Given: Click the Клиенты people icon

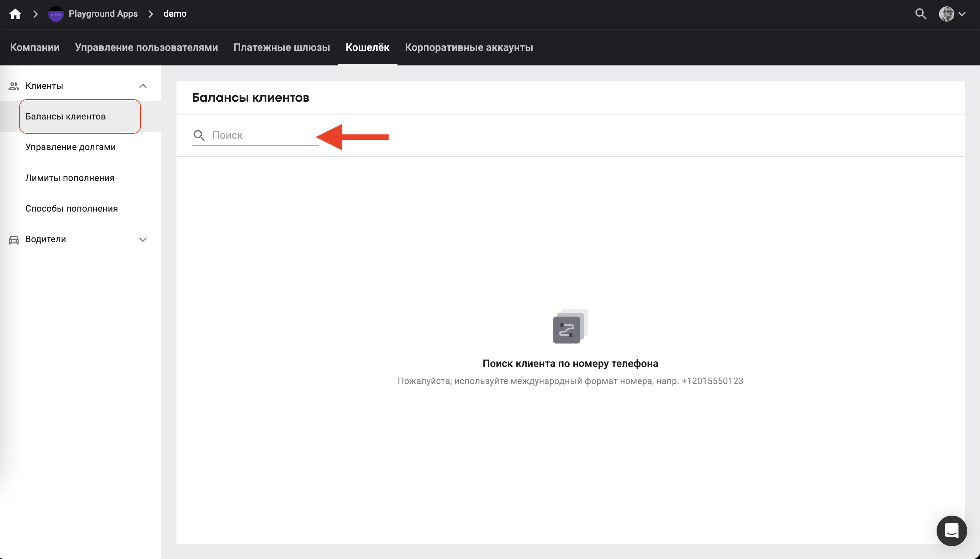Looking at the screenshot, I should tap(14, 86).
